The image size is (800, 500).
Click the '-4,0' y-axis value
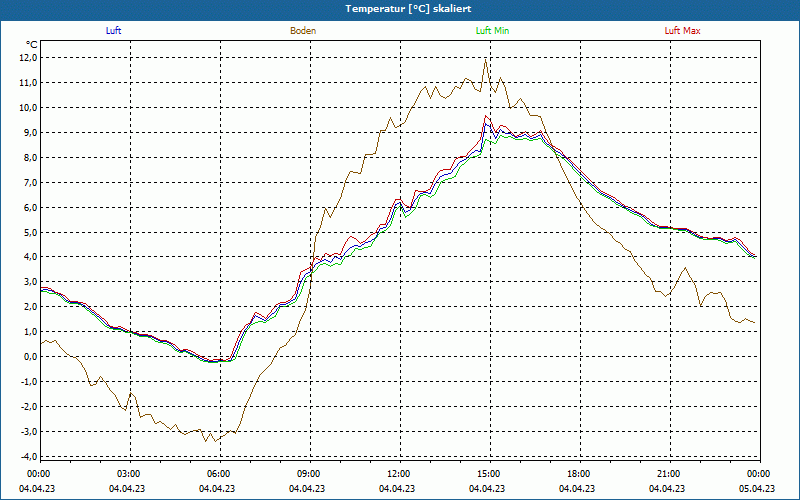coord(29,457)
